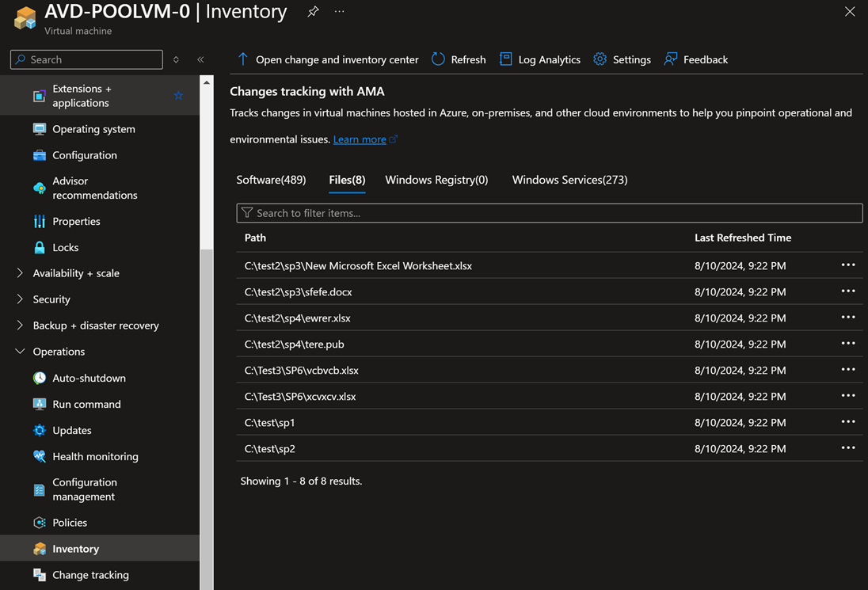
Task: Switch to the Windows Registry(0) tab
Action: [x=436, y=180]
